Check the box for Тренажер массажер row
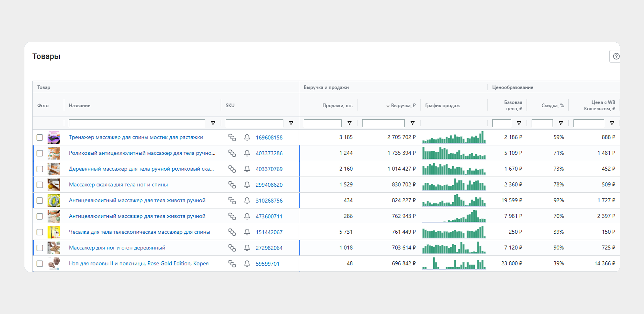 (40, 137)
